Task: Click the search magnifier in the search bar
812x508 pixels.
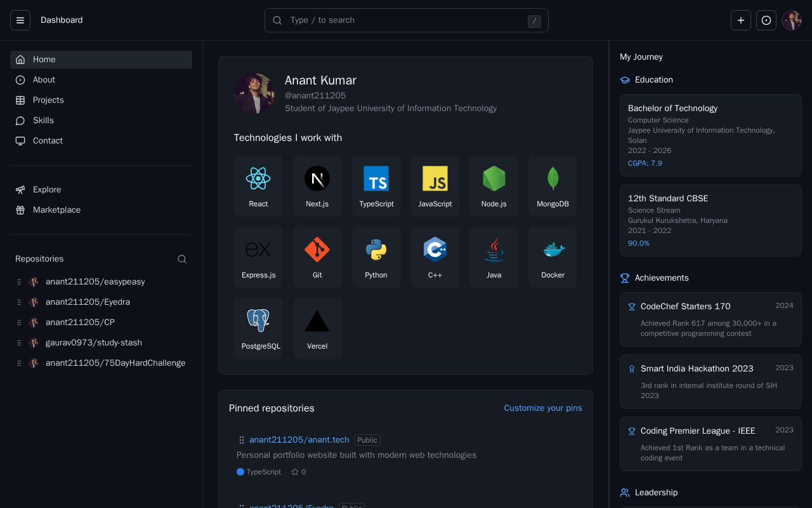Action: [277, 20]
